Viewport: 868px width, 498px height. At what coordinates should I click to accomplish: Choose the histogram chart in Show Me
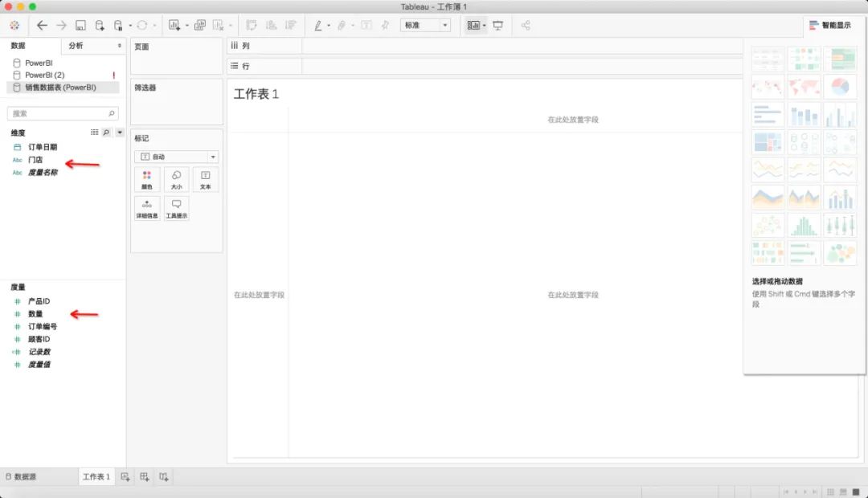(804, 225)
